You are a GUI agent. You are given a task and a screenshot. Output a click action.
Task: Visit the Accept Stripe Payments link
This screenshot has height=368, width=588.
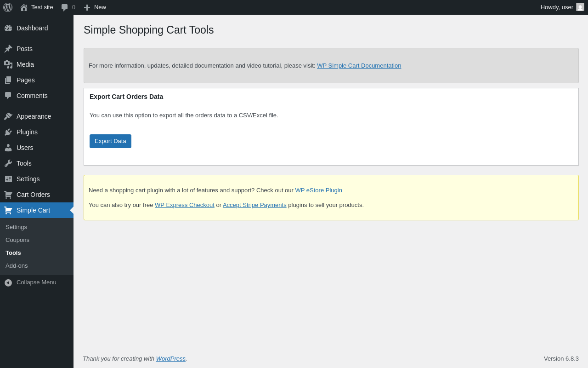(x=254, y=205)
